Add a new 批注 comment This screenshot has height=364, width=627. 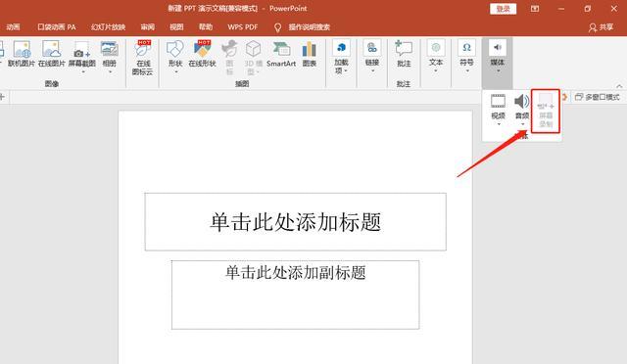pos(404,54)
